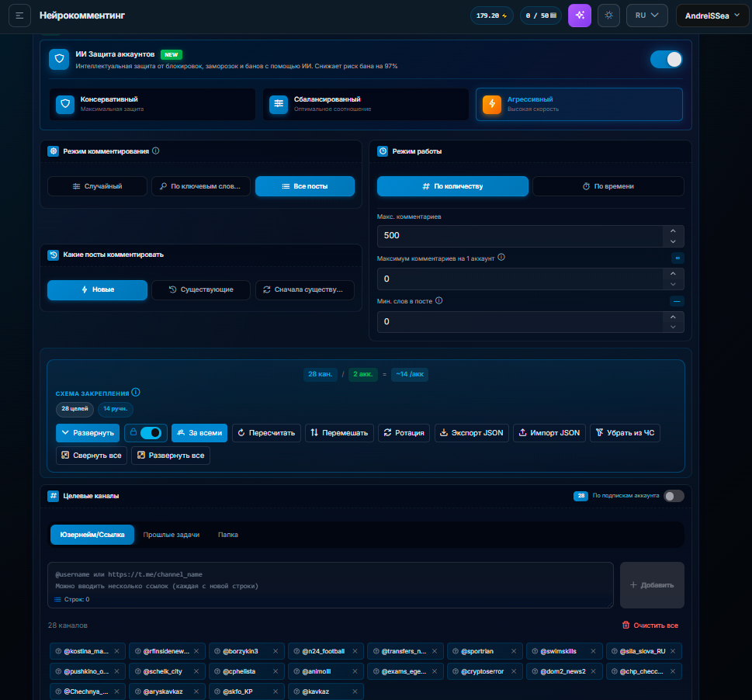Remove the @cryptoserror channel chip

(x=514, y=671)
